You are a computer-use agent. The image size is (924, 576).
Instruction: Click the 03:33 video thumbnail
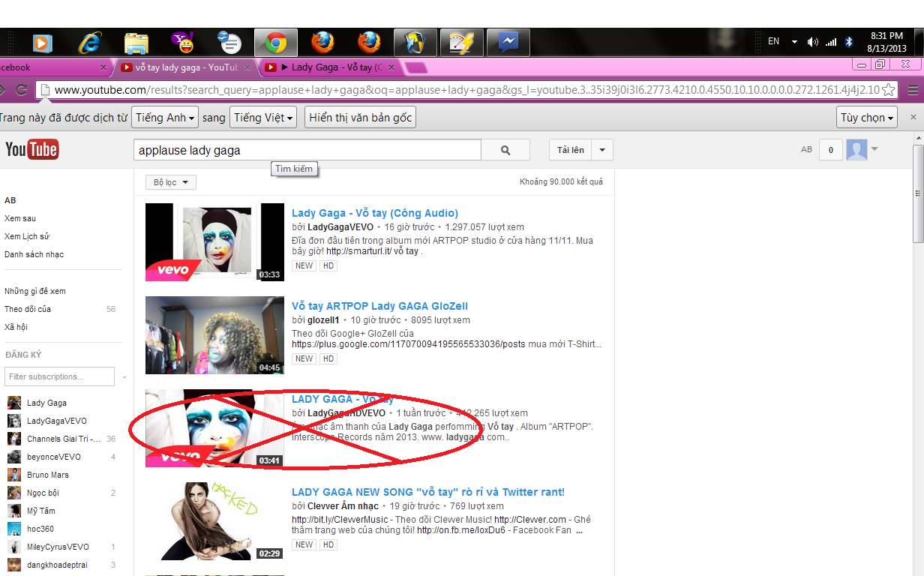point(214,242)
